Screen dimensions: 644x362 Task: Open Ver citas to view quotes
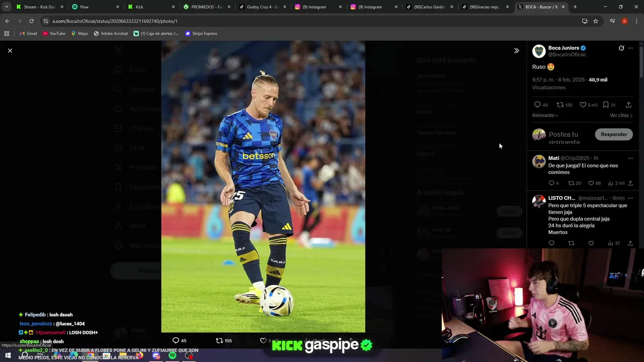click(x=621, y=115)
